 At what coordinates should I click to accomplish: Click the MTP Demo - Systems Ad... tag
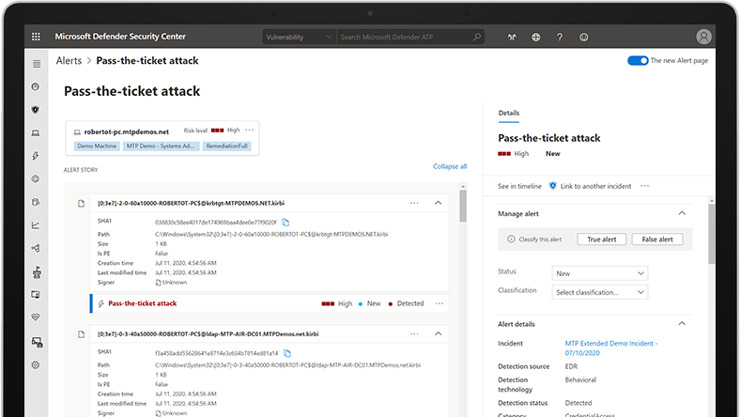coord(161,146)
